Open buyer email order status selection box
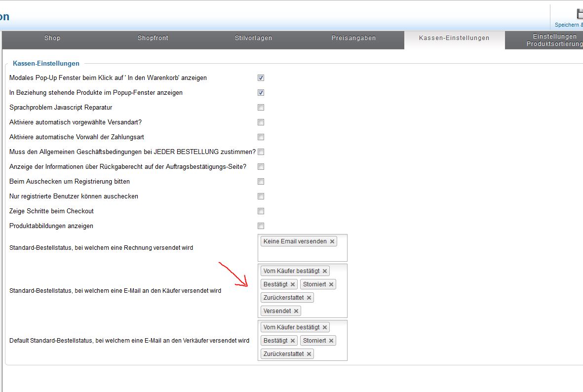The width and height of the screenshot is (583, 392). coord(326,311)
